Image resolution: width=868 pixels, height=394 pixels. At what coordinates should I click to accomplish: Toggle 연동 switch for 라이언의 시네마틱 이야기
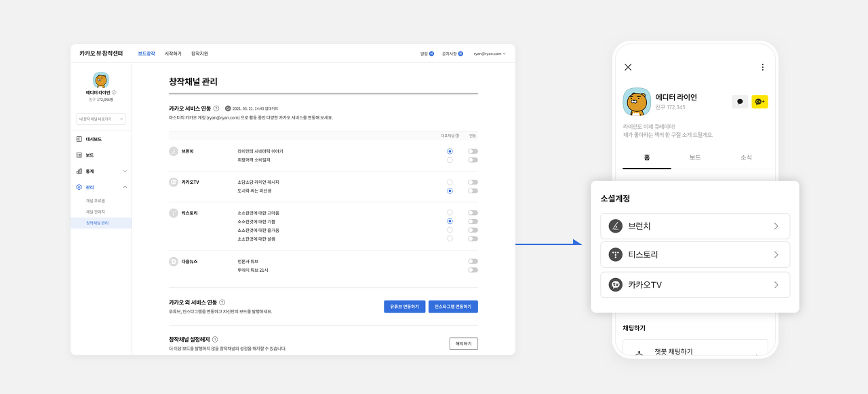click(473, 151)
